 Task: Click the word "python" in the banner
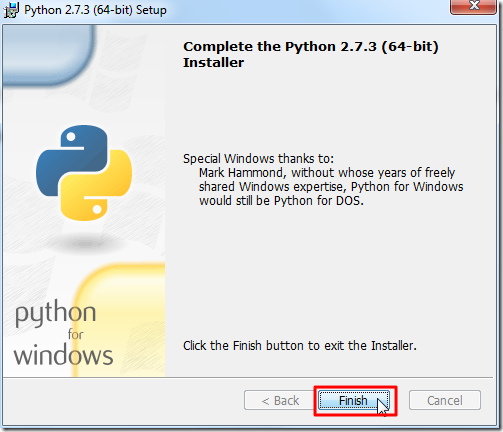[x=56, y=314]
